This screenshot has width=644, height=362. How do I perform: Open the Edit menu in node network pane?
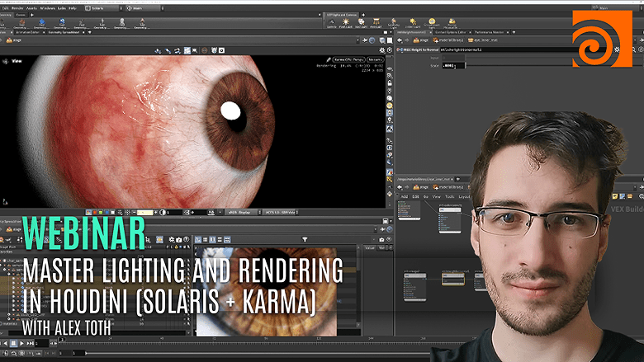click(415, 197)
